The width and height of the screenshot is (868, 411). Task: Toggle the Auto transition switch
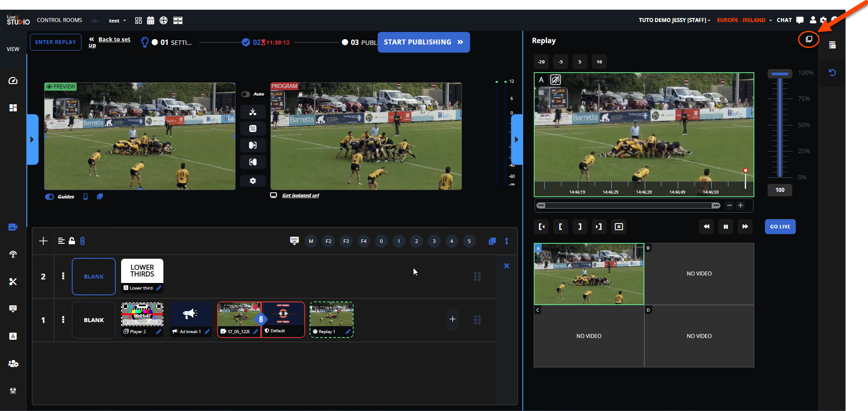(x=246, y=94)
